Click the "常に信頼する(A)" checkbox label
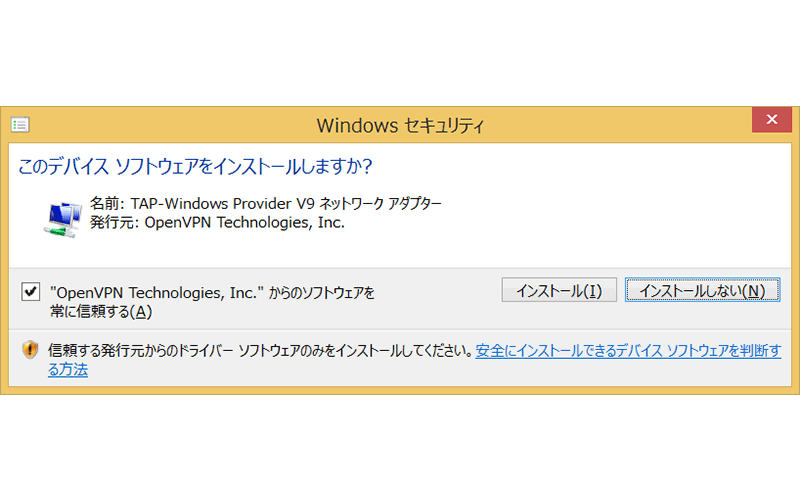Screen dimensions: 800x500 click(100, 311)
